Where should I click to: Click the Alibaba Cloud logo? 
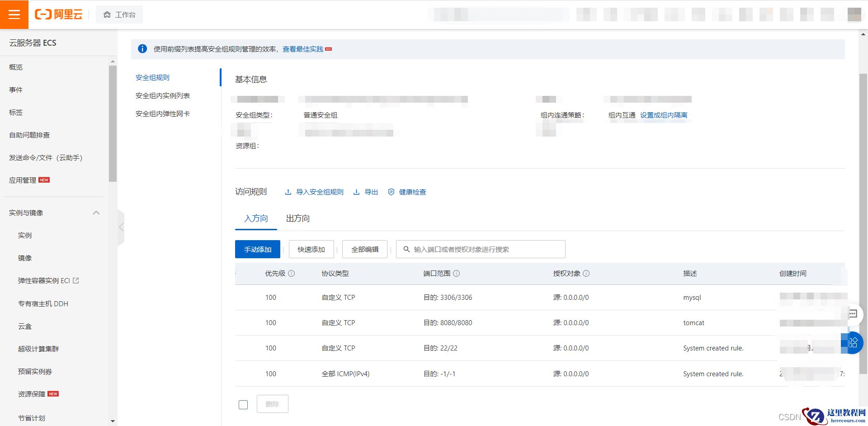point(59,14)
